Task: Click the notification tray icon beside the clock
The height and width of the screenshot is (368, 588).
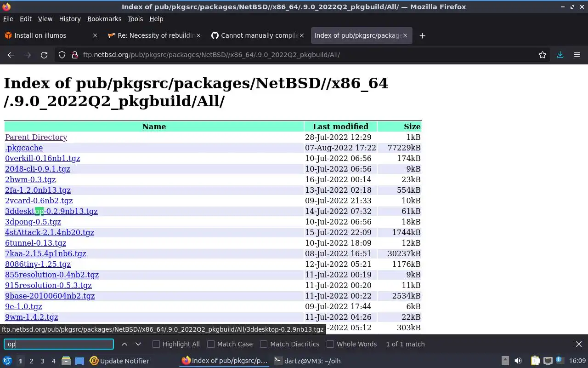Action: click(560, 361)
